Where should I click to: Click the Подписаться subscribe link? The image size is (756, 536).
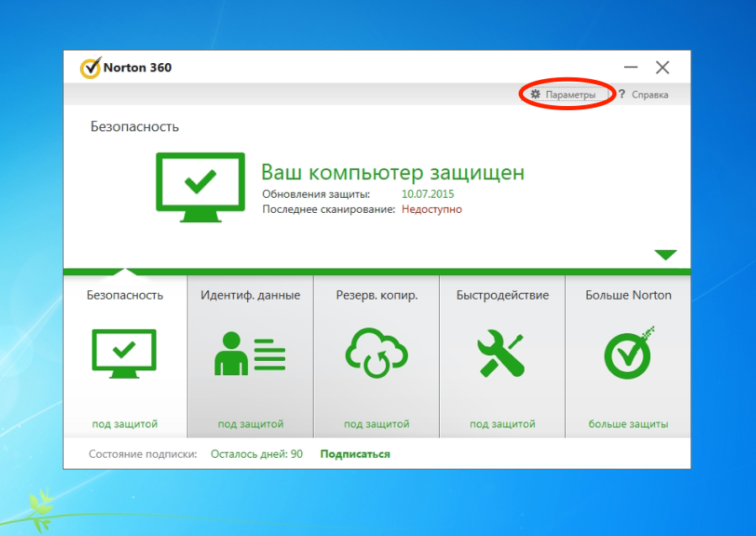[x=355, y=454]
